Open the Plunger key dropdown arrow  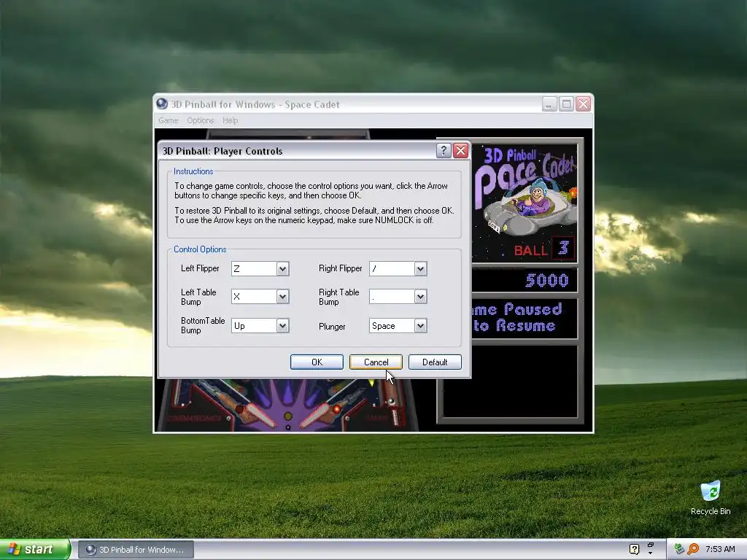(420, 326)
